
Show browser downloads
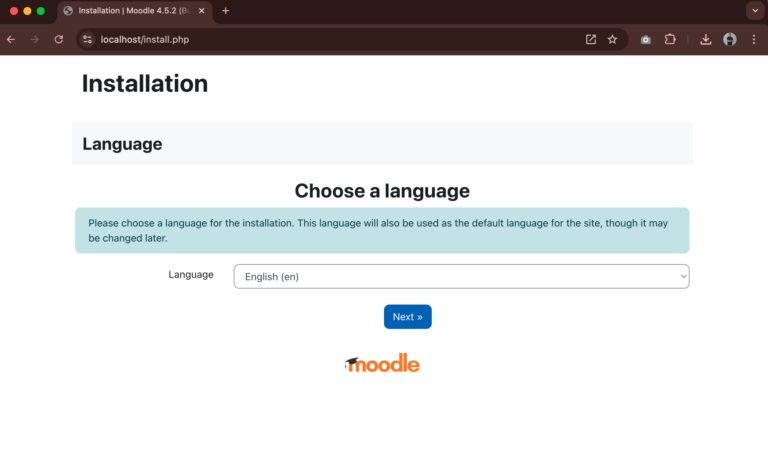pos(705,40)
